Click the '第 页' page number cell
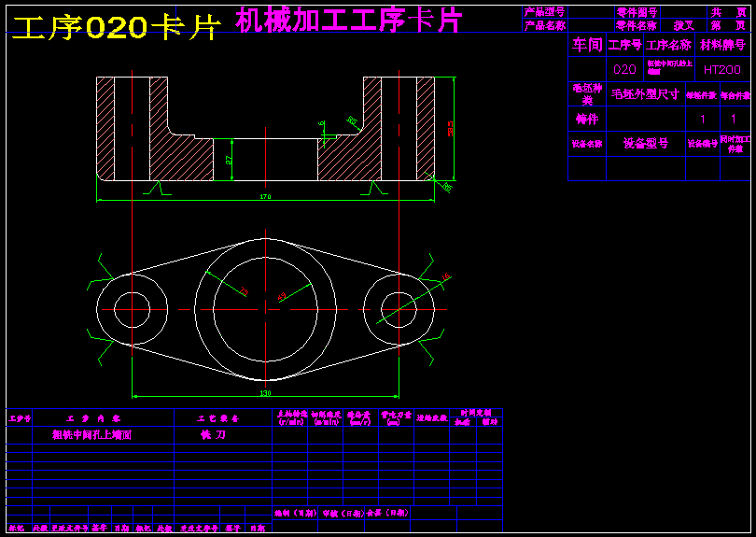The width and height of the screenshot is (756, 537). click(729, 25)
